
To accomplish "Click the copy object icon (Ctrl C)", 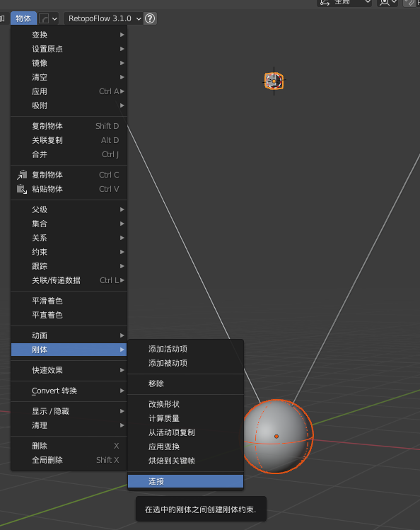I will pyautogui.click(x=22, y=175).
